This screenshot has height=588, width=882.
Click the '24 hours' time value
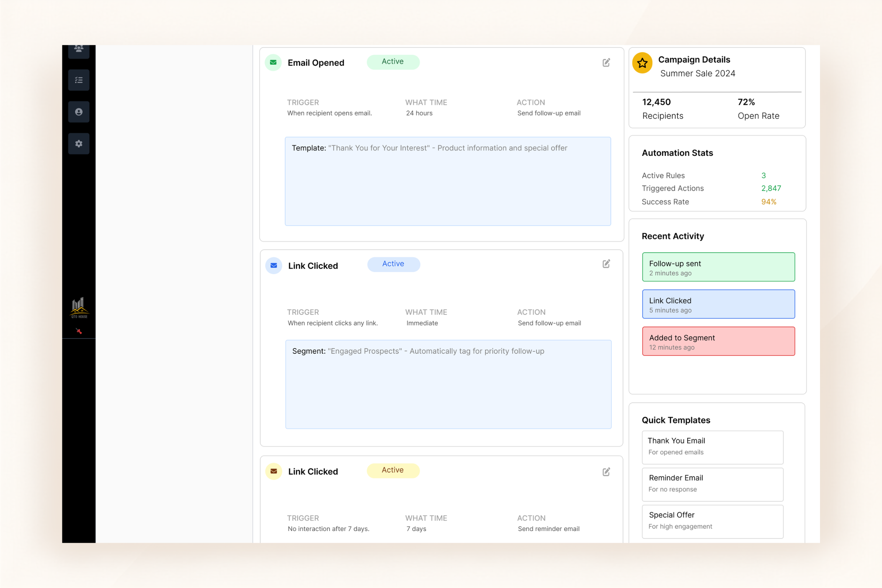(x=419, y=113)
